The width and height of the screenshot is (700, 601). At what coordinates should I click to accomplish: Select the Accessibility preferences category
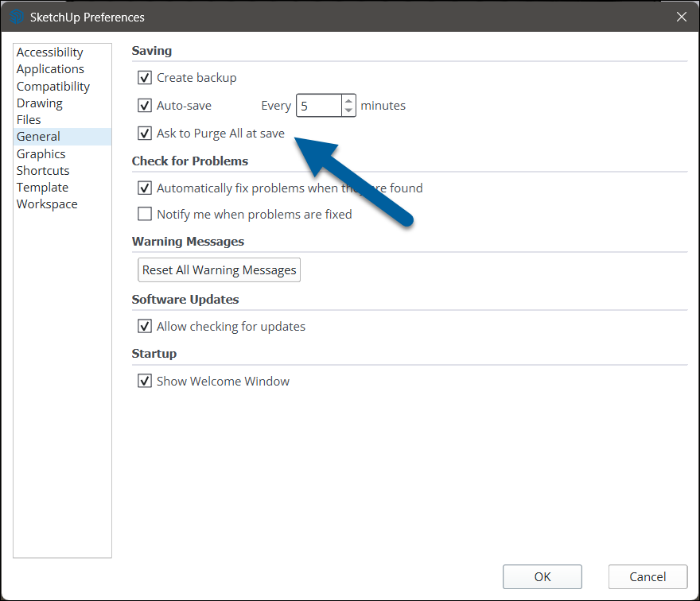[x=49, y=52]
